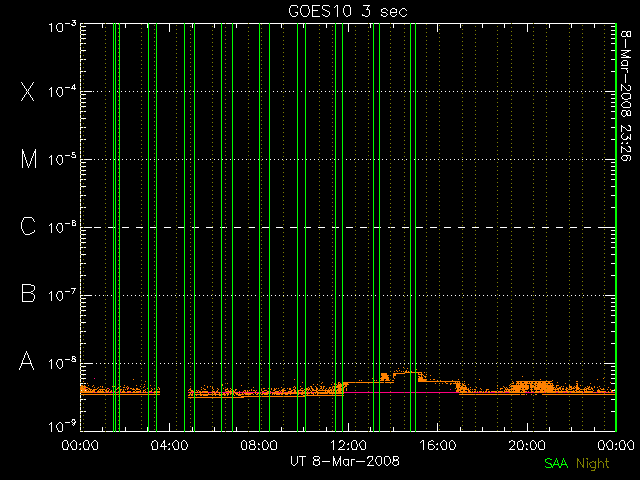Image resolution: width=640 pixels, height=480 pixels.
Task: Click the 08:00 time axis label
Action: click(x=259, y=445)
